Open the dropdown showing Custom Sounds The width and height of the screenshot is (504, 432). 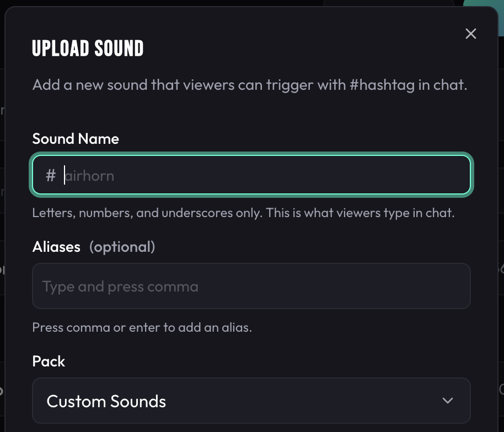pos(251,401)
